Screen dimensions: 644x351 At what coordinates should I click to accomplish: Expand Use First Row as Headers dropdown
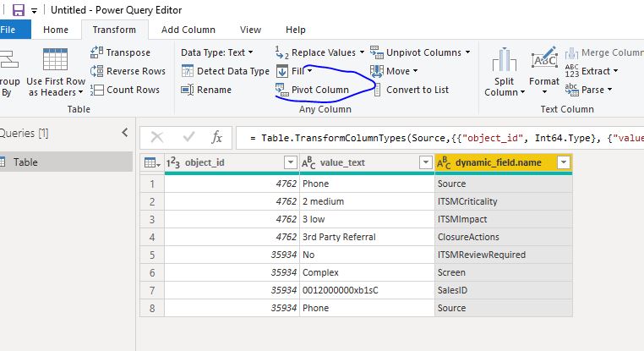[81, 92]
